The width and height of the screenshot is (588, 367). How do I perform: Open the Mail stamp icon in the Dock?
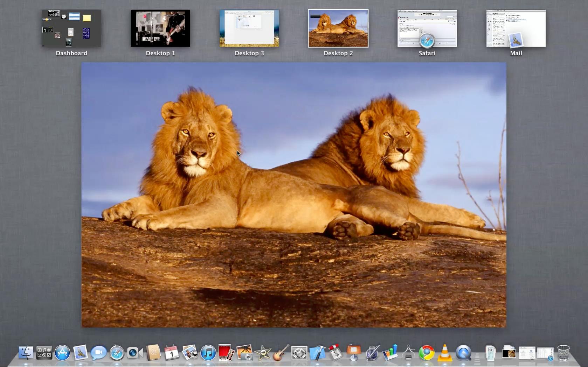click(81, 353)
